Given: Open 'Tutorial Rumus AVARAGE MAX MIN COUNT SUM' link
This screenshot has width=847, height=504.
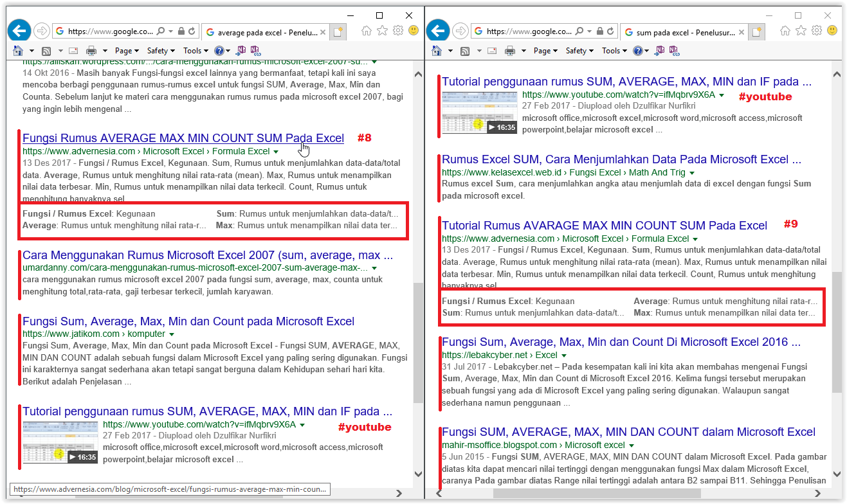Looking at the screenshot, I should click(605, 226).
